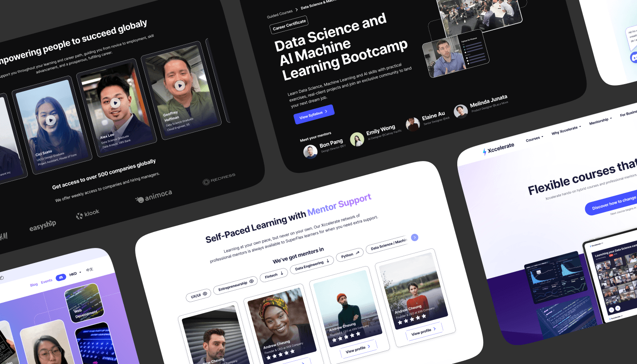The image size is (637, 364).
Task: Click the Xccelerate lightning bolt logo
Action: pos(484,152)
